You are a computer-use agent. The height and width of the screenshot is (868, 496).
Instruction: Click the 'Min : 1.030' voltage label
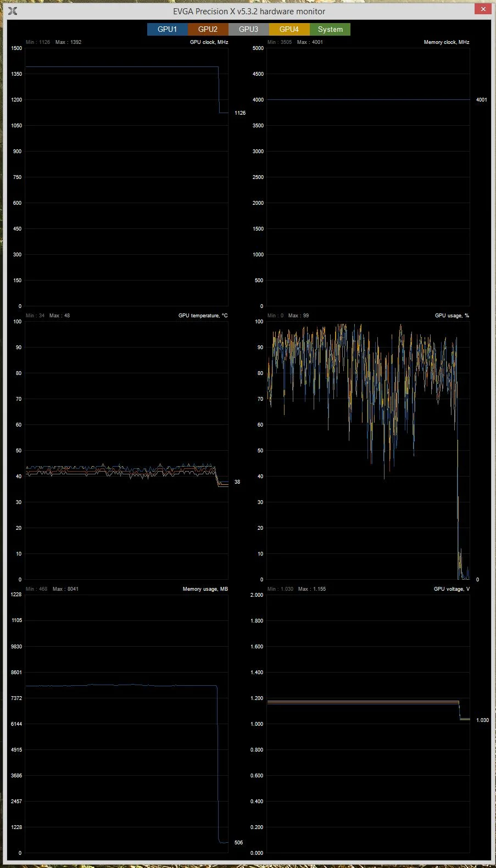[x=281, y=589]
